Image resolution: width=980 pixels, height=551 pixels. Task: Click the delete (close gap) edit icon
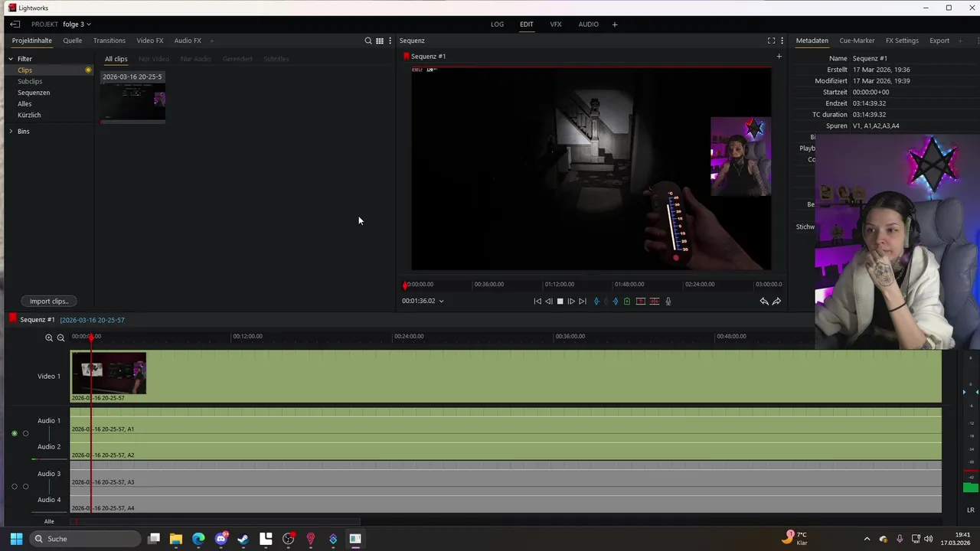coord(655,302)
